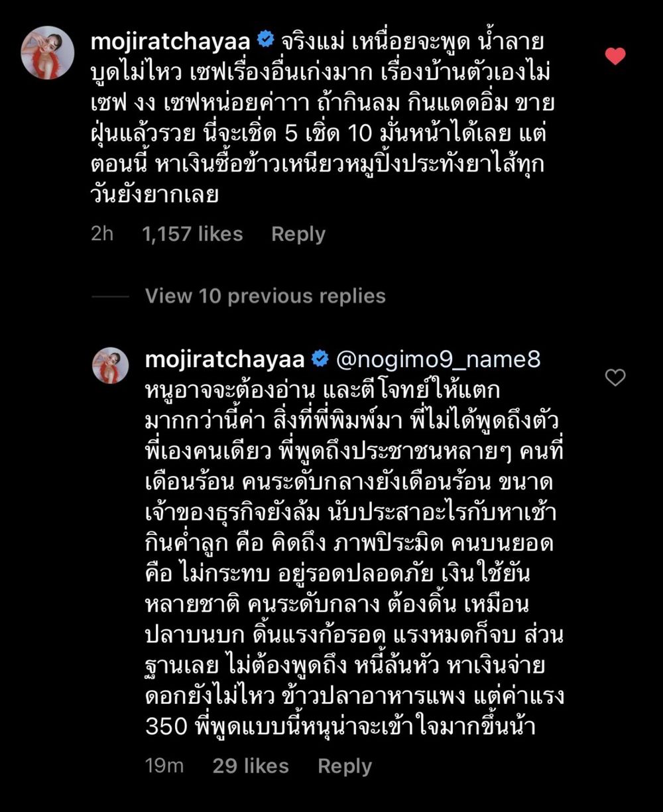Reply to the comment with 1,157 likes
Viewport: 663px width, 812px height.
pos(298,234)
